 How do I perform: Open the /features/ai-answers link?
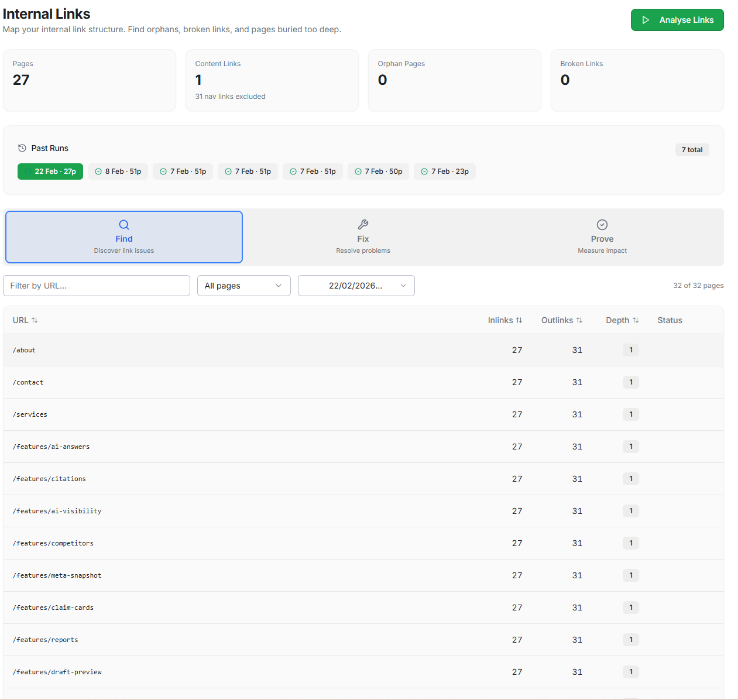pyautogui.click(x=52, y=446)
